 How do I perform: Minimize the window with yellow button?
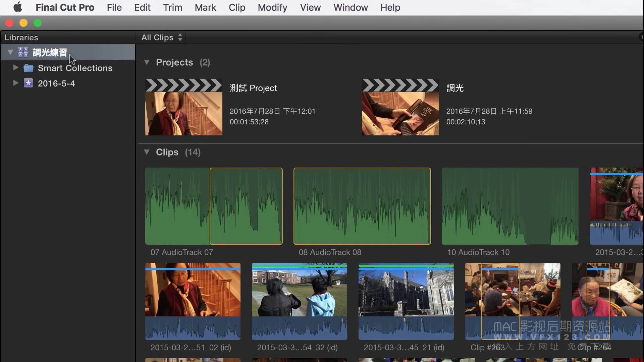click(23, 23)
